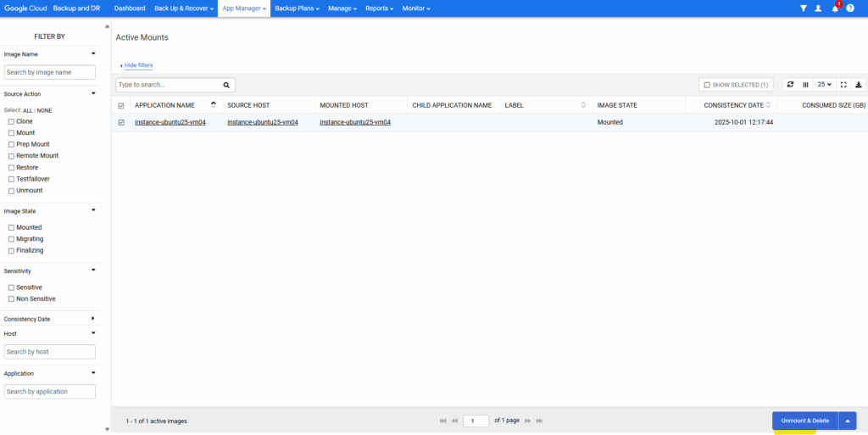
Task: Download the table data
Action: point(859,85)
